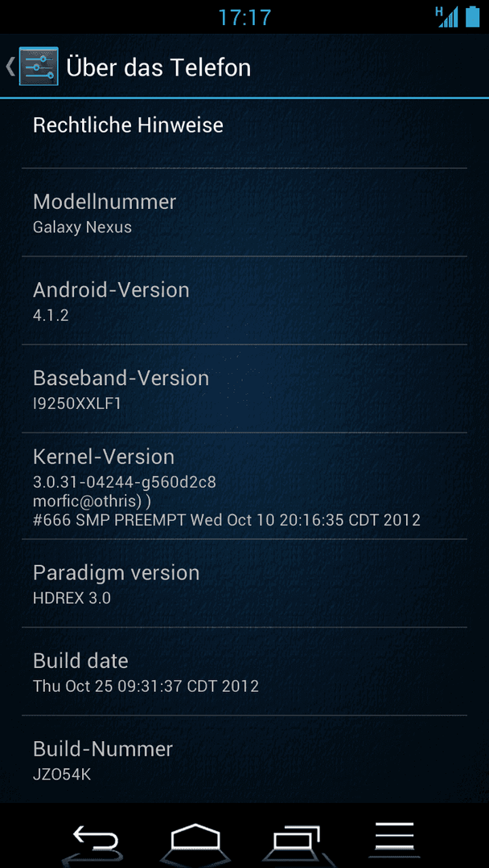This screenshot has width=489, height=868.
Task: Select the Kernel-Version entry
Action: pos(244,485)
